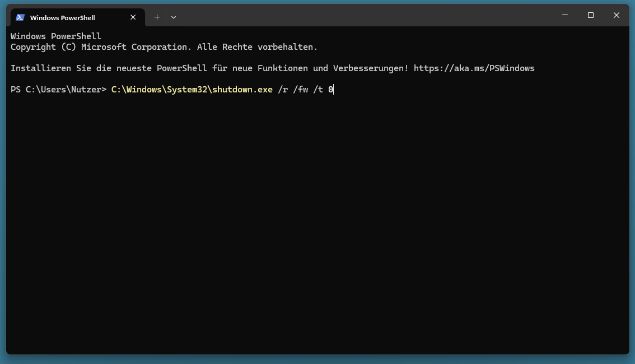Screen dimensions: 635x364
Task: Minimize the terminal window
Action: [565, 15]
